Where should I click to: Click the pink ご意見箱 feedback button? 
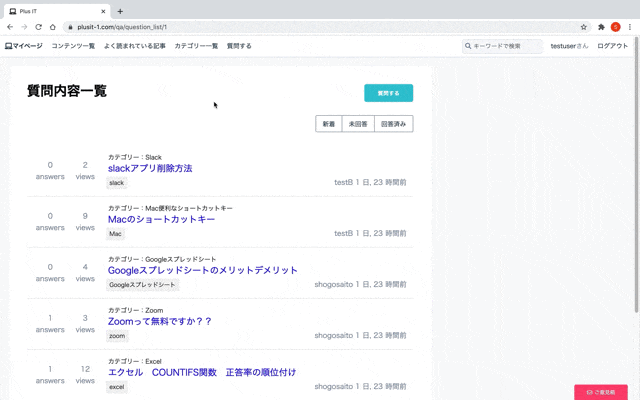coord(601,392)
